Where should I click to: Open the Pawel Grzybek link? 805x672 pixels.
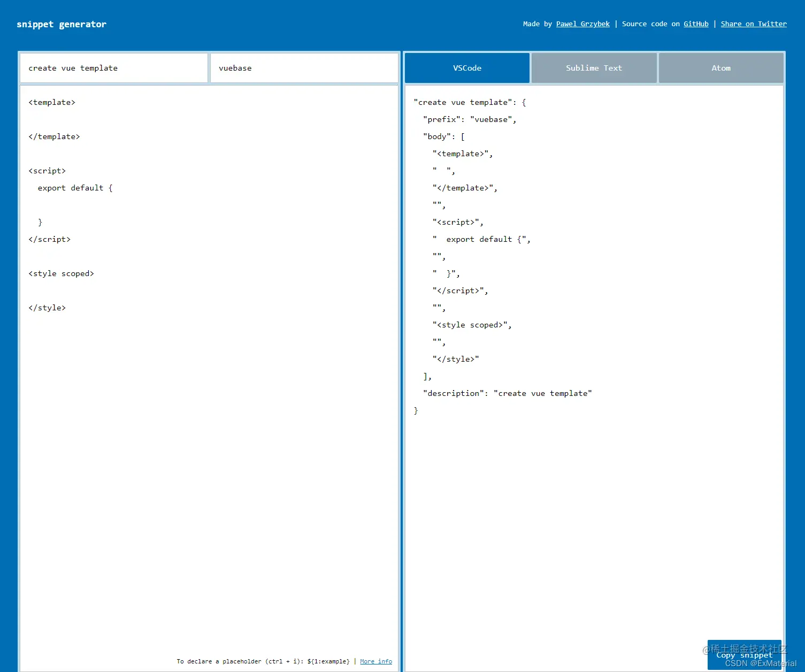583,24
